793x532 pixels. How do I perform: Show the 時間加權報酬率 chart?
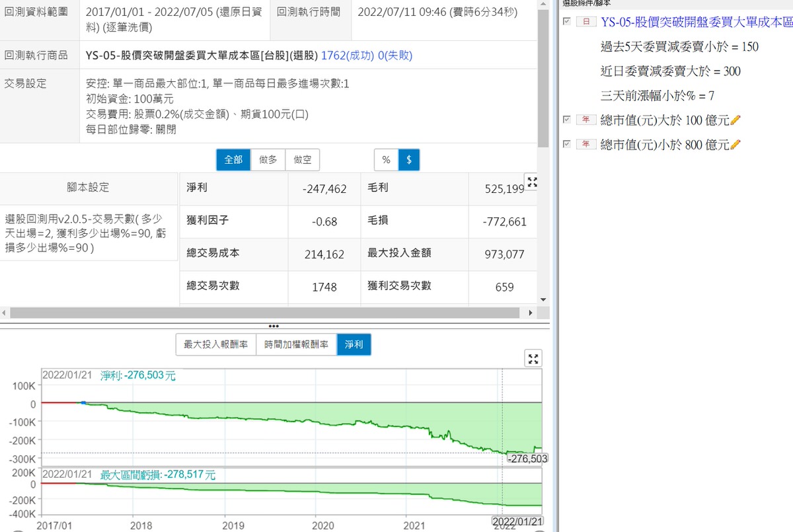click(296, 344)
